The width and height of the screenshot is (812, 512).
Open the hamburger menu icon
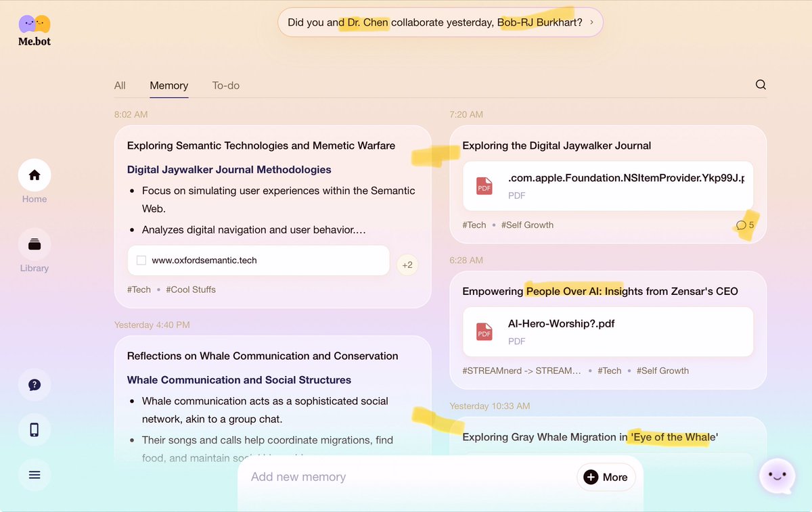point(35,474)
